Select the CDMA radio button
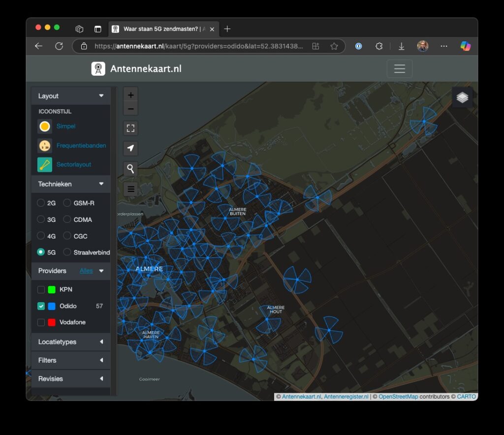Viewport: 504px width, 435px height. point(67,219)
